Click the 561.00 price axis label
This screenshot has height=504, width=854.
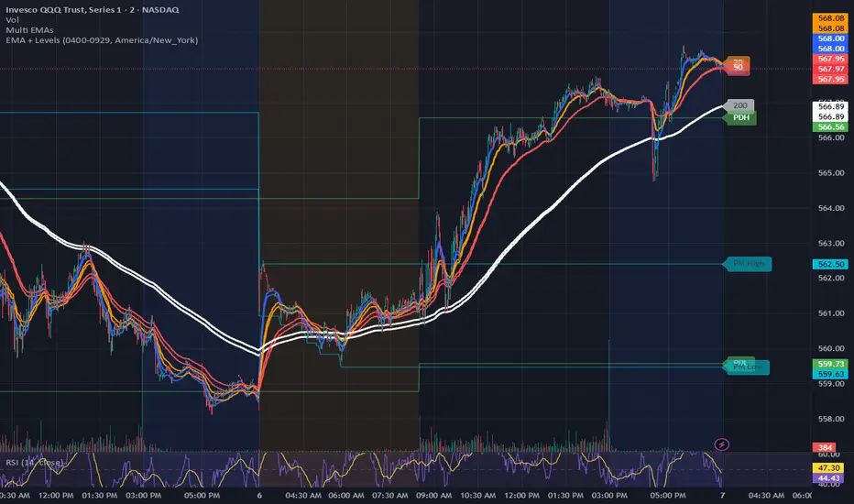(x=831, y=313)
